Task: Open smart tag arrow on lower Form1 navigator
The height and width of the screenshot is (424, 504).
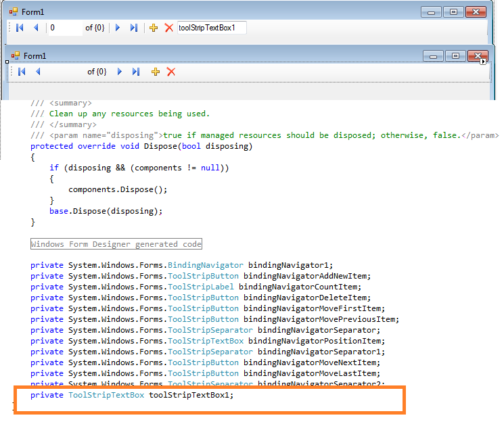Action: (x=483, y=62)
